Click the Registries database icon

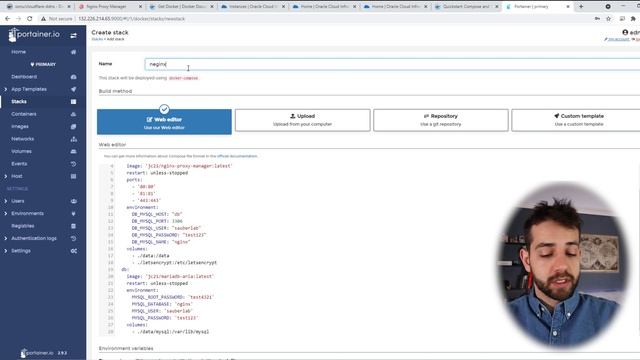pos(73,226)
